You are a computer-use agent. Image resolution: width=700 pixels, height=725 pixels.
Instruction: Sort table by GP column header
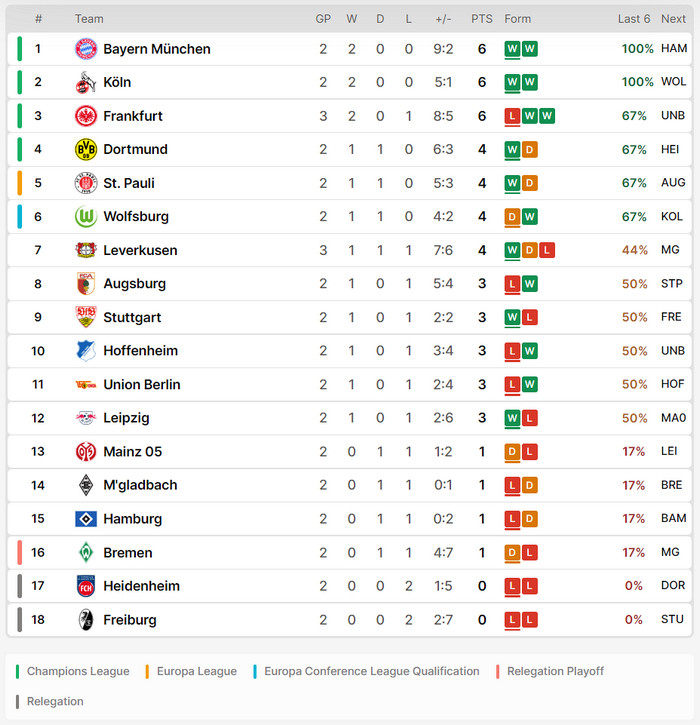pos(323,19)
